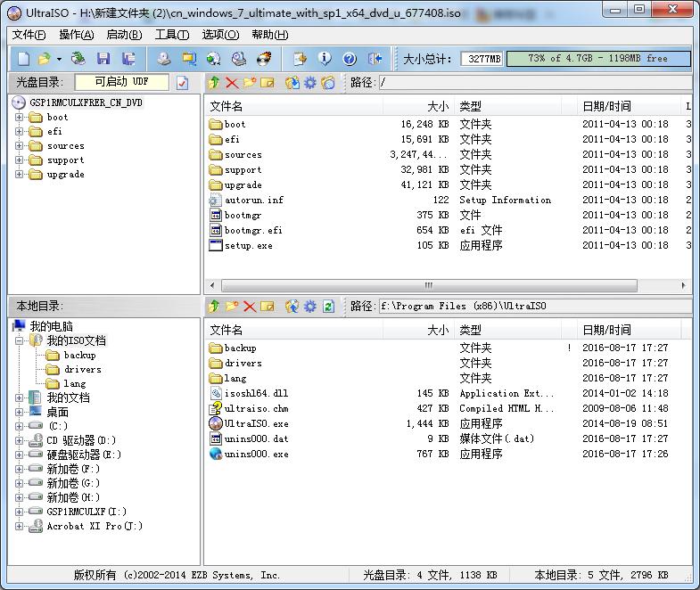Click the info about icon
The width and height of the screenshot is (700, 590).
click(325, 59)
